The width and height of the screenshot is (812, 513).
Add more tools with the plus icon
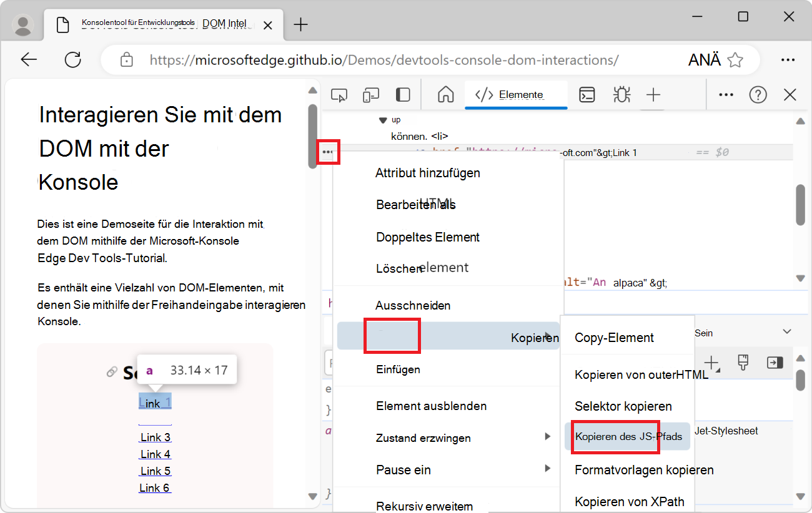653,95
